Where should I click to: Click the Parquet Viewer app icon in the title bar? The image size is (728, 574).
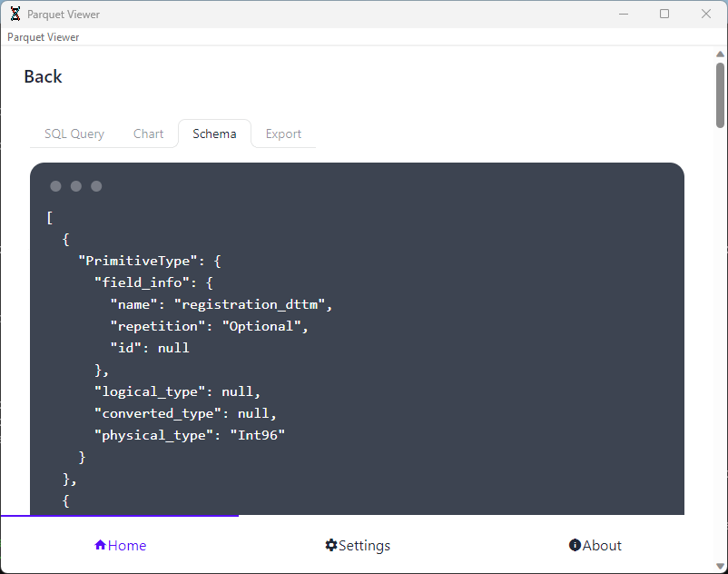coord(15,14)
